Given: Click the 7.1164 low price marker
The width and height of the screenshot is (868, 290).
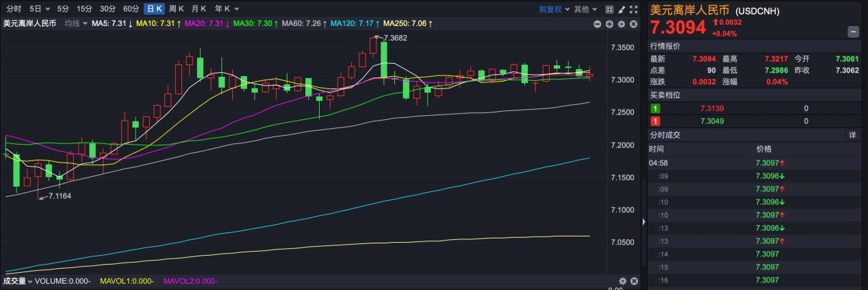Looking at the screenshot, I should 60,196.
